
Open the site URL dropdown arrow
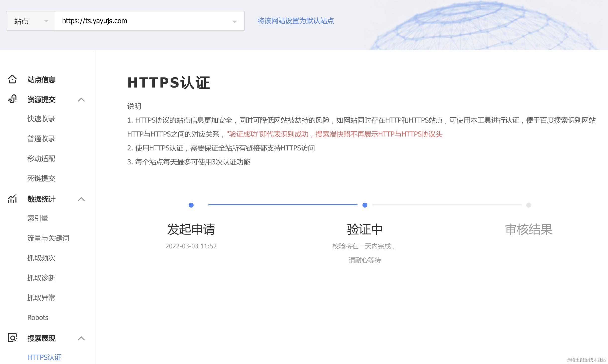pyautogui.click(x=234, y=22)
